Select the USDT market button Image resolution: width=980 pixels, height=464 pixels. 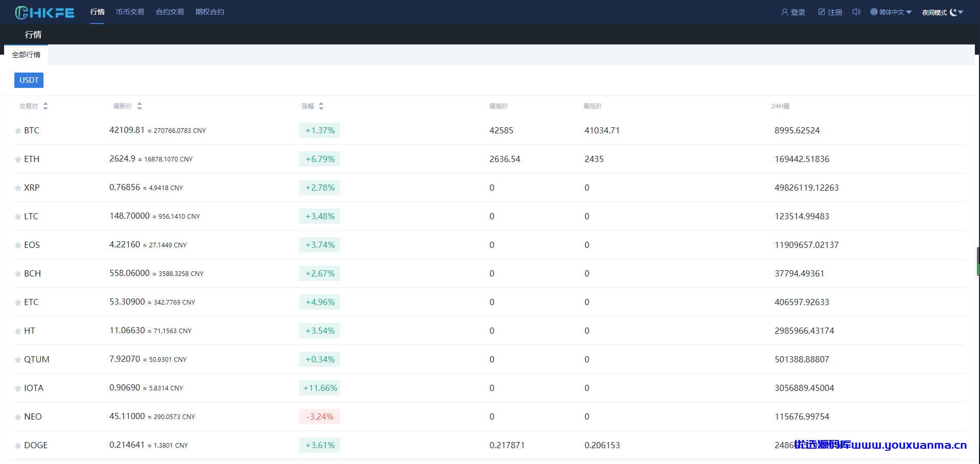tap(29, 80)
